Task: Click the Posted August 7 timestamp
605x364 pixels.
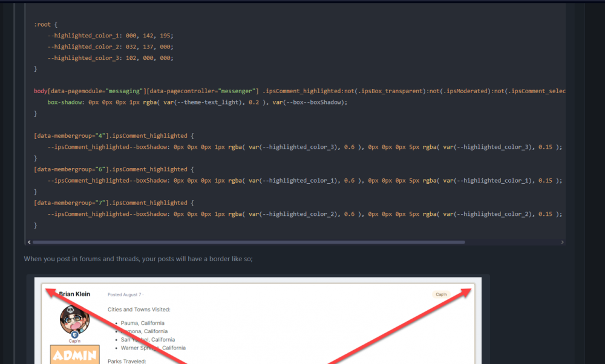Action: [x=124, y=295]
